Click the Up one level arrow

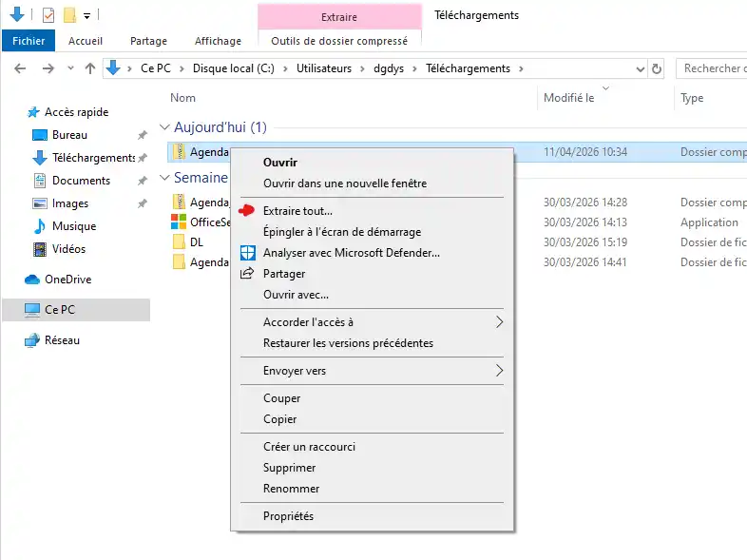click(90, 68)
